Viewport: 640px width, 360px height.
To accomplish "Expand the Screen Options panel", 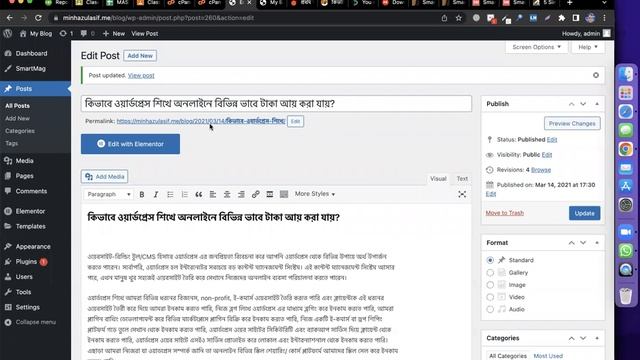I will (x=536, y=47).
